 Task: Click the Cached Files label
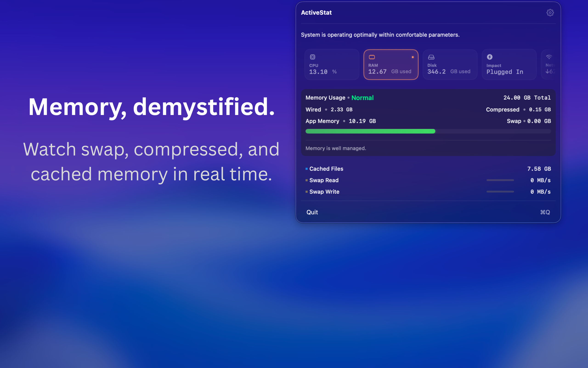[x=326, y=169]
